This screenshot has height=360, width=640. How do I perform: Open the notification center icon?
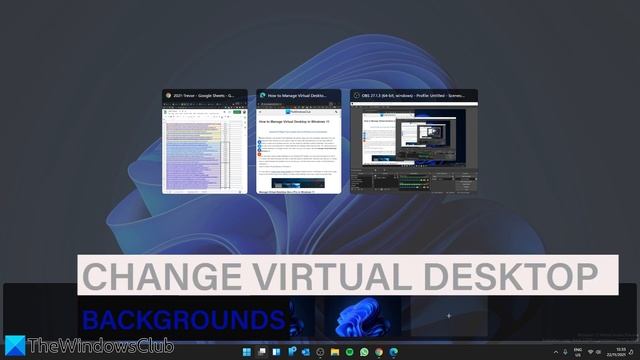(631, 352)
